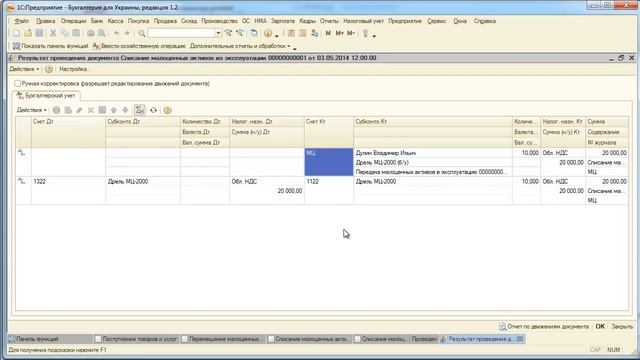Screen dimensions: 640x360
Task: Click the delete X icon in table toolbar
Action: point(91,110)
